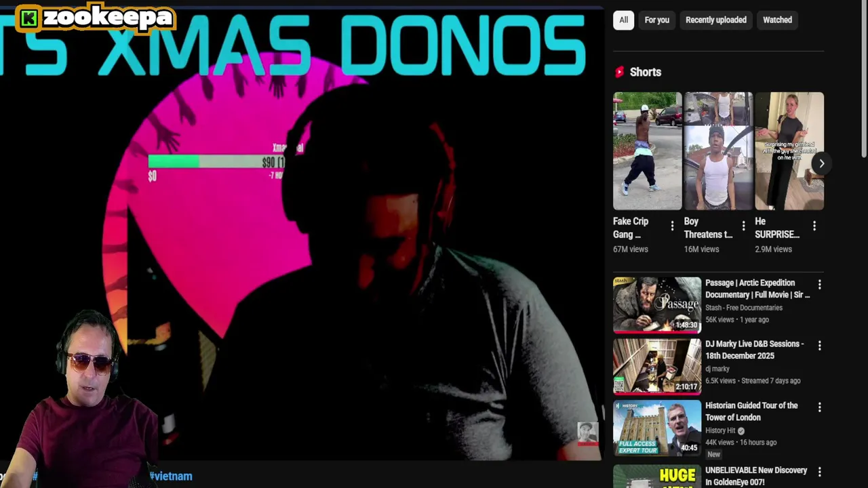Open the GoldenEye 007 HUGE video thumbnail
This screenshot has width=868, height=488.
(657, 475)
